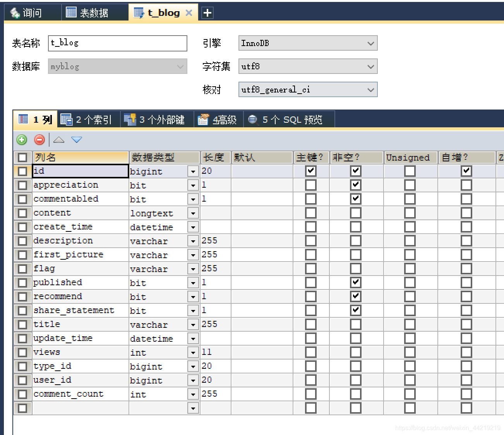Open data type dropdown for id row
Screen dimensions: 504x435
(x=193, y=171)
